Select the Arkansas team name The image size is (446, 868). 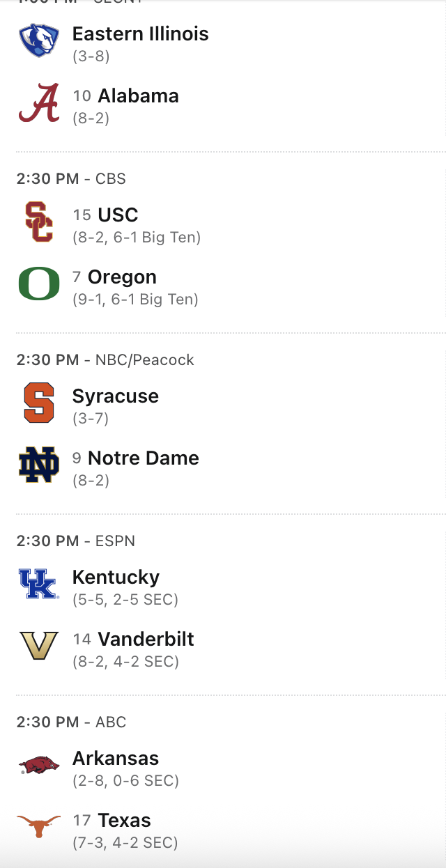116,758
